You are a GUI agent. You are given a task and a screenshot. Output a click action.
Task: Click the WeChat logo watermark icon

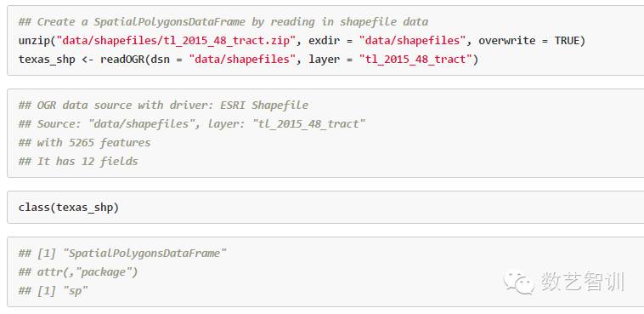point(519,283)
